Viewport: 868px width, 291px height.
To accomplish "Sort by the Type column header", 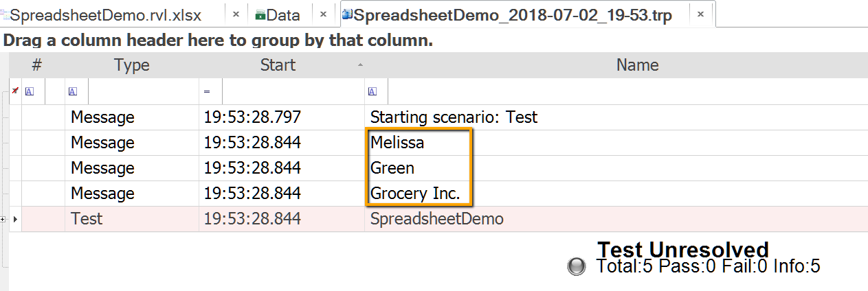I will [x=131, y=65].
